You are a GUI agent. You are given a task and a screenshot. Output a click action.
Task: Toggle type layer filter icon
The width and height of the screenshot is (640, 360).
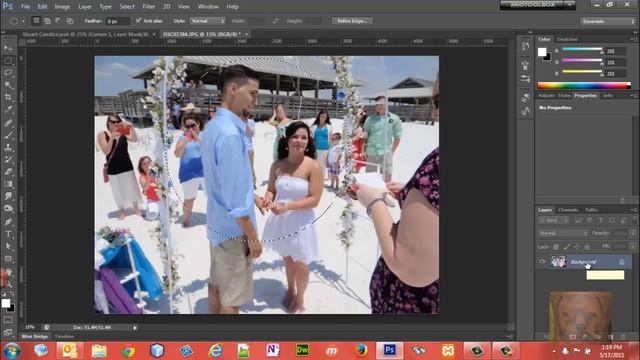pyautogui.click(x=600, y=220)
